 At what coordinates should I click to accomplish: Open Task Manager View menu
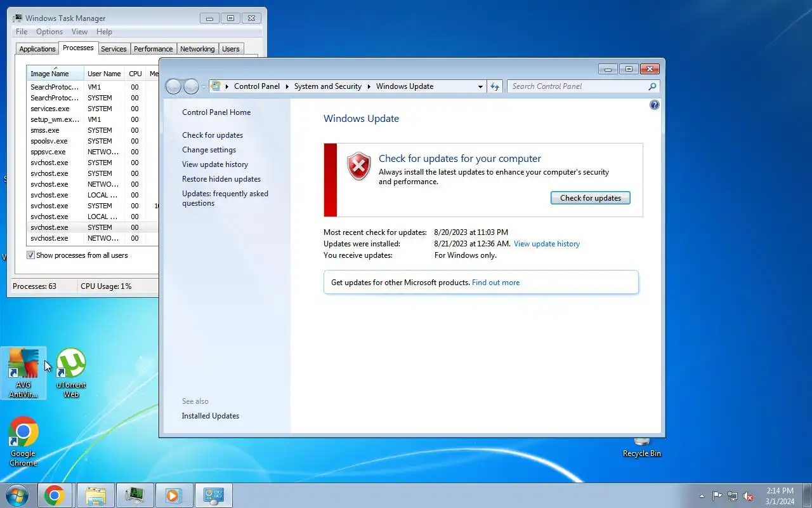tap(79, 32)
